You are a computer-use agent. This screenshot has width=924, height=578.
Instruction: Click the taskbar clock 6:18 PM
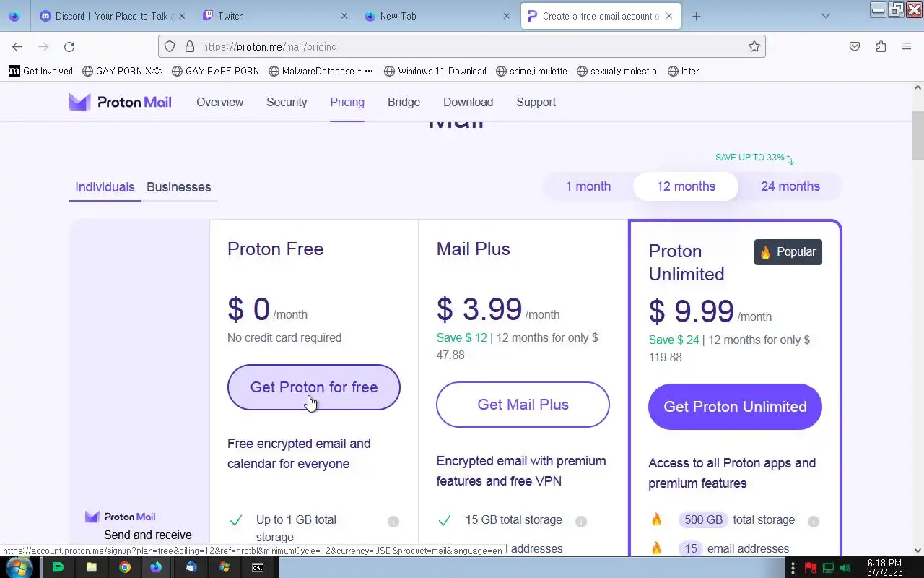coord(884,567)
